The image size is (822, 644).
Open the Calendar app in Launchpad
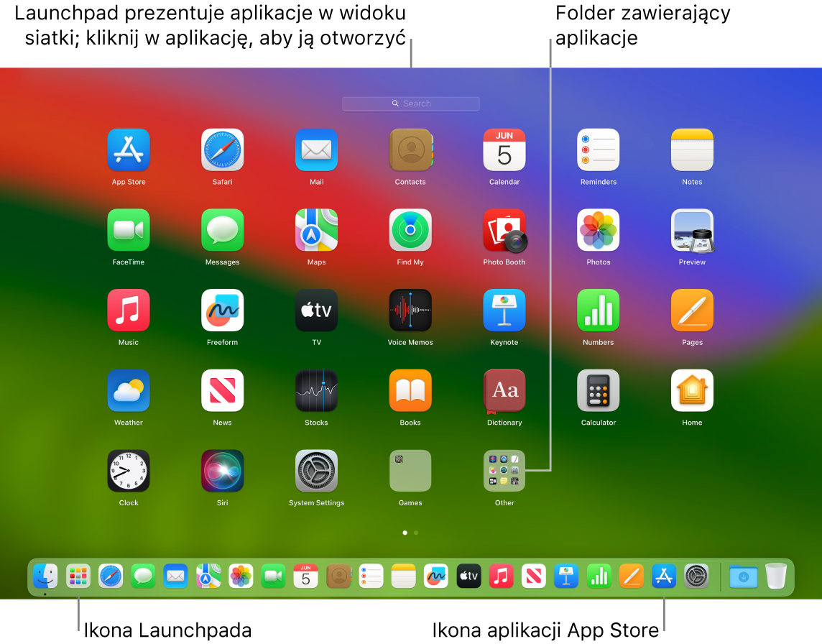click(x=504, y=150)
